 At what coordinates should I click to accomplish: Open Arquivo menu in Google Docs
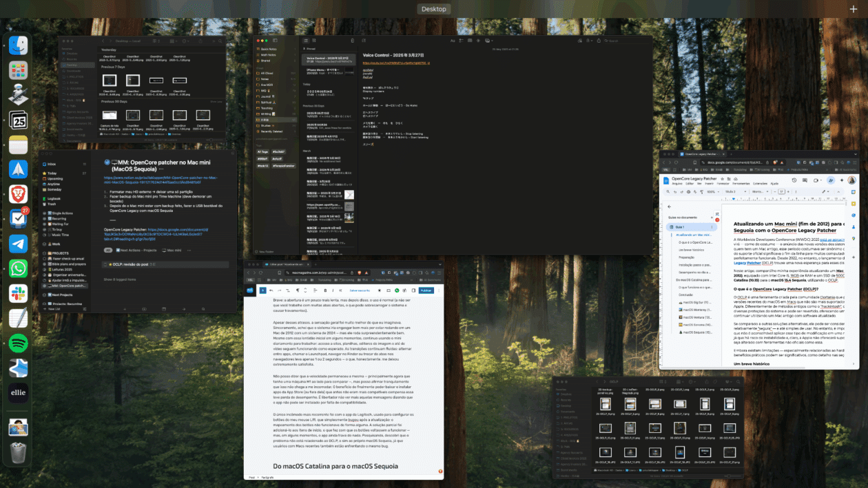coord(677,184)
